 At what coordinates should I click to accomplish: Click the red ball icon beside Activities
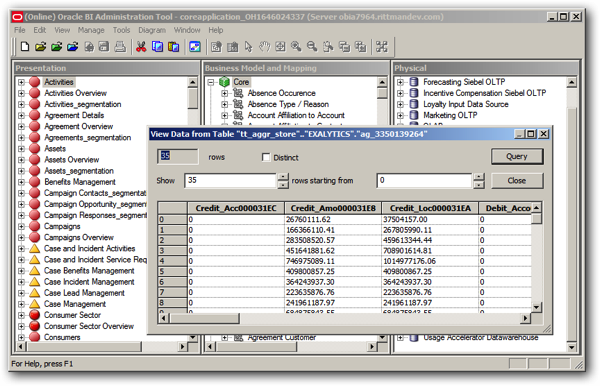click(34, 82)
